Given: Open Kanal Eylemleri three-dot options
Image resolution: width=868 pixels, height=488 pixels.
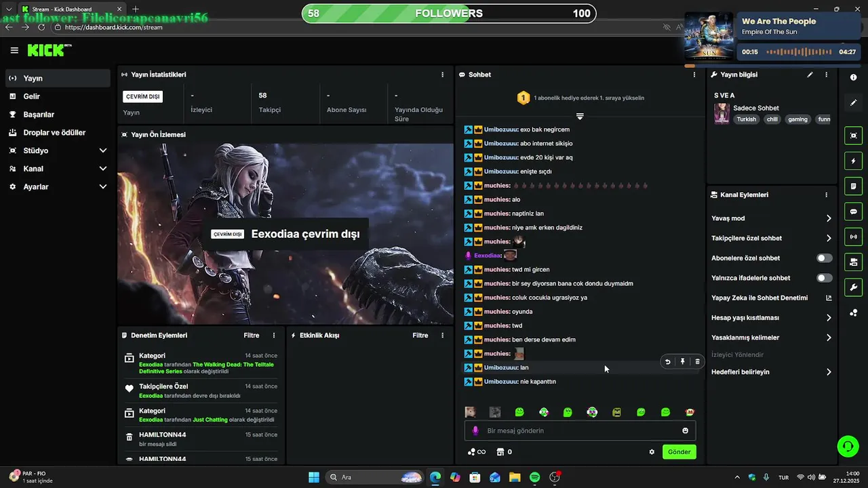Looking at the screenshot, I should click(826, 195).
